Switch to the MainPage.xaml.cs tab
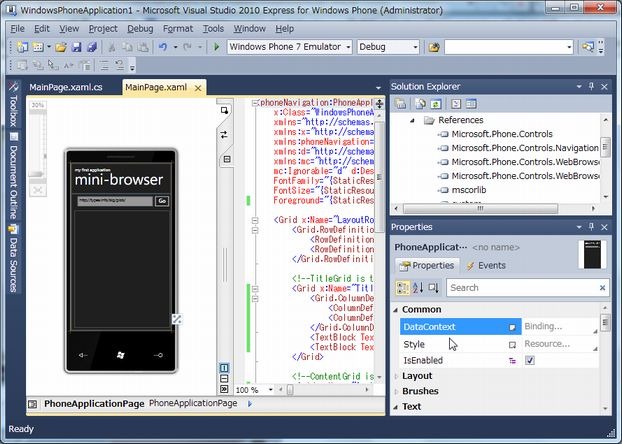622x444 pixels. 65,88
